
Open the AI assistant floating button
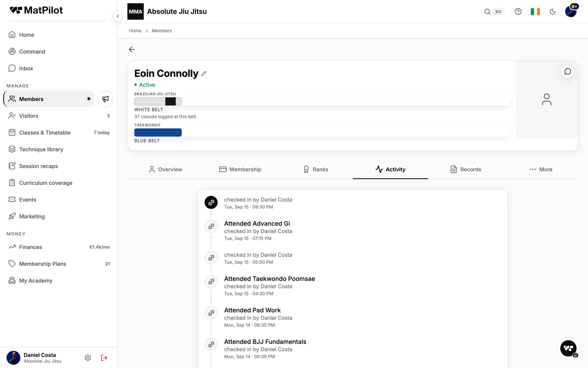tap(568, 349)
